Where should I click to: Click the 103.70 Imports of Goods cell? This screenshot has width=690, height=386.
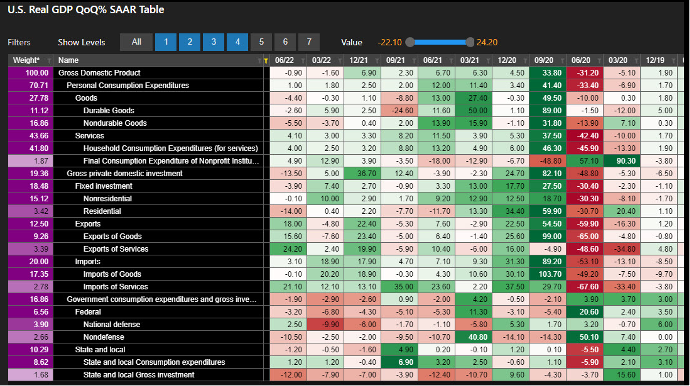548,274
